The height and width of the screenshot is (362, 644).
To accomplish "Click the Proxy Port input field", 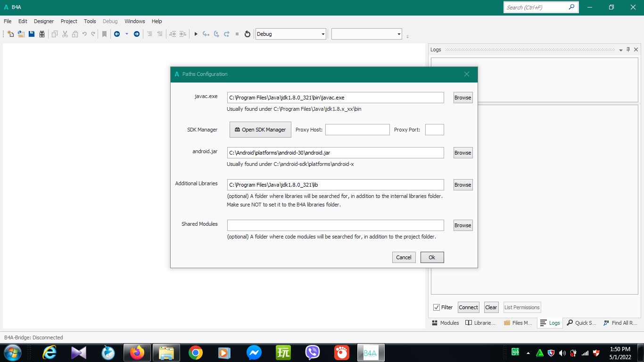I will coord(435,130).
